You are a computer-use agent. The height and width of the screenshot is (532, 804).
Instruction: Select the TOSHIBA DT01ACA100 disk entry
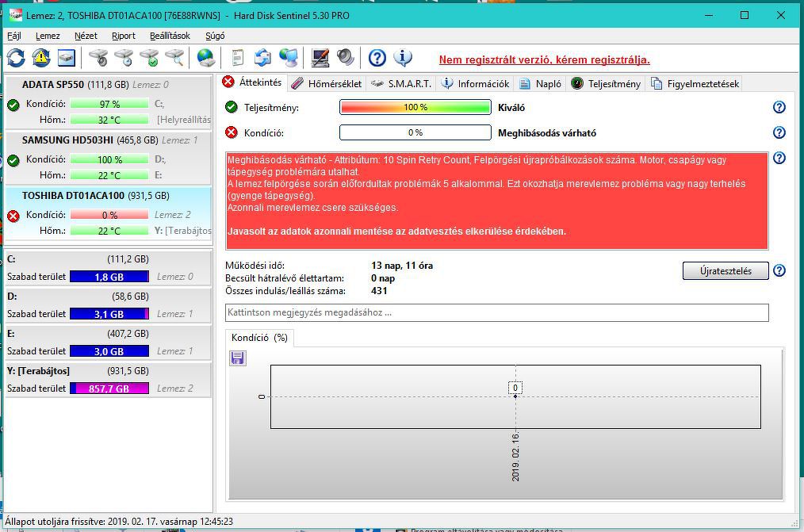point(108,213)
